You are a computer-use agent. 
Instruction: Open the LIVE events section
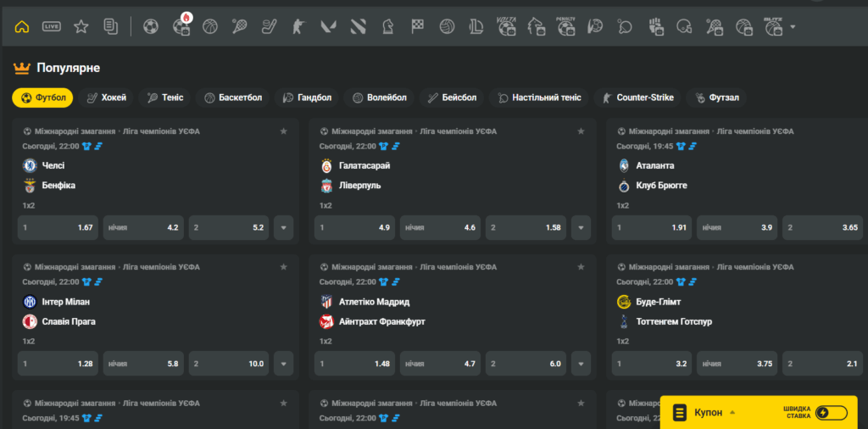(x=52, y=27)
